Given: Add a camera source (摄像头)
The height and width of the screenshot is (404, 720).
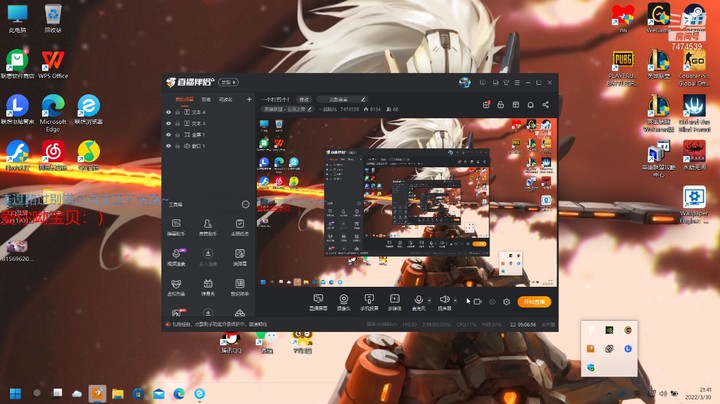Looking at the screenshot, I should pyautogui.click(x=343, y=303).
